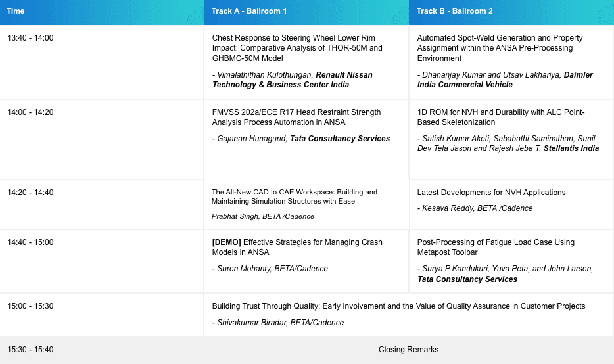Select the 14:40 - 15:00 time slot
This screenshot has width=614, height=364.
pyautogui.click(x=30, y=242)
